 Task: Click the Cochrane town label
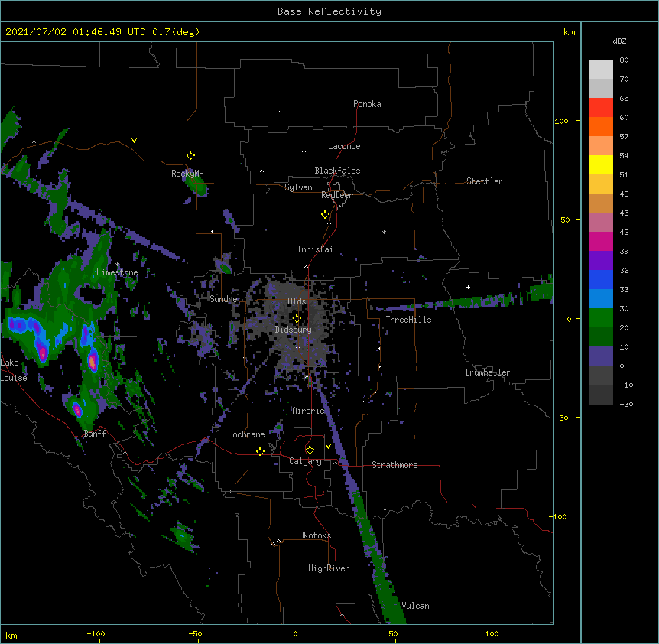click(246, 434)
